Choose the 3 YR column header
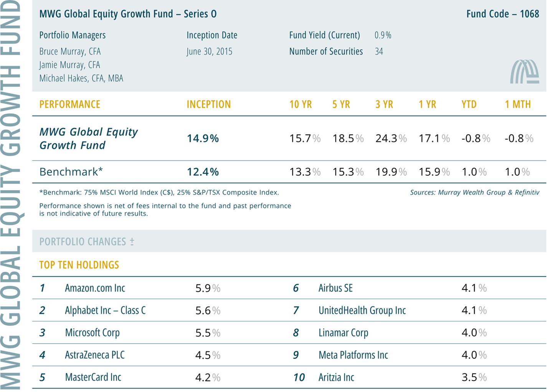550x392 pixels. coord(384,104)
